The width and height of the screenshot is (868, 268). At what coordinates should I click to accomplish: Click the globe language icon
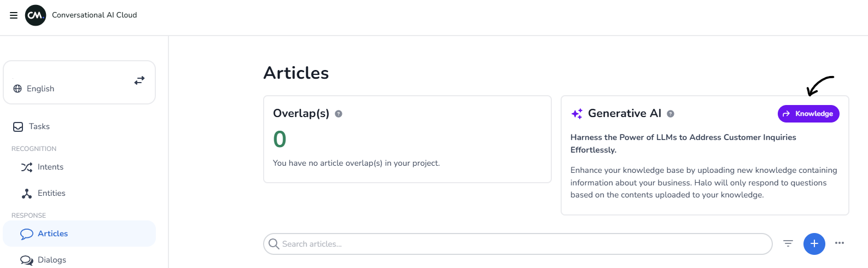(x=18, y=89)
